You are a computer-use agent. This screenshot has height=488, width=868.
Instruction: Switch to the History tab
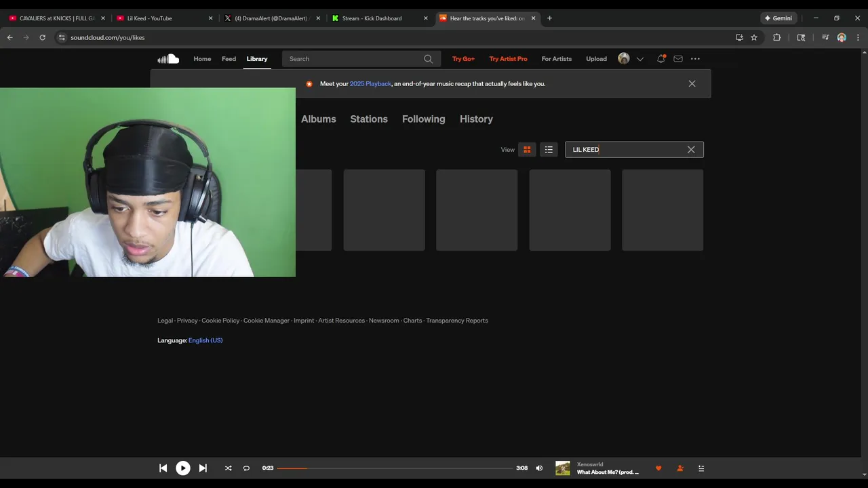(x=476, y=119)
